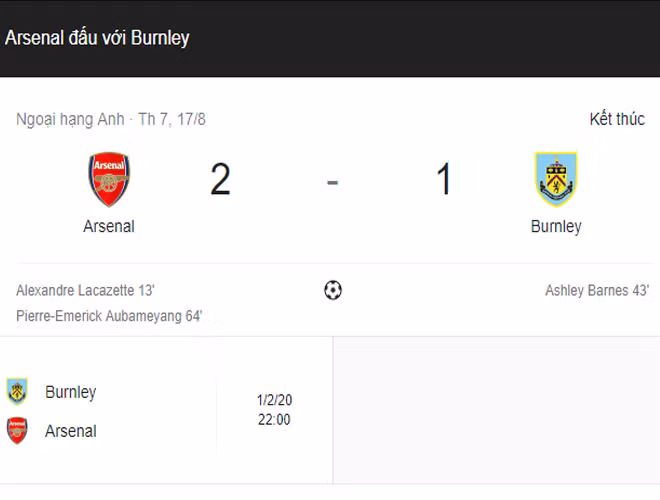Select small Arsenal crest in upcoming fixture

[17, 431]
